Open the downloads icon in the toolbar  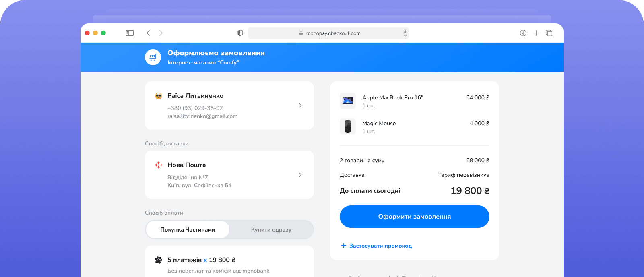(x=523, y=33)
